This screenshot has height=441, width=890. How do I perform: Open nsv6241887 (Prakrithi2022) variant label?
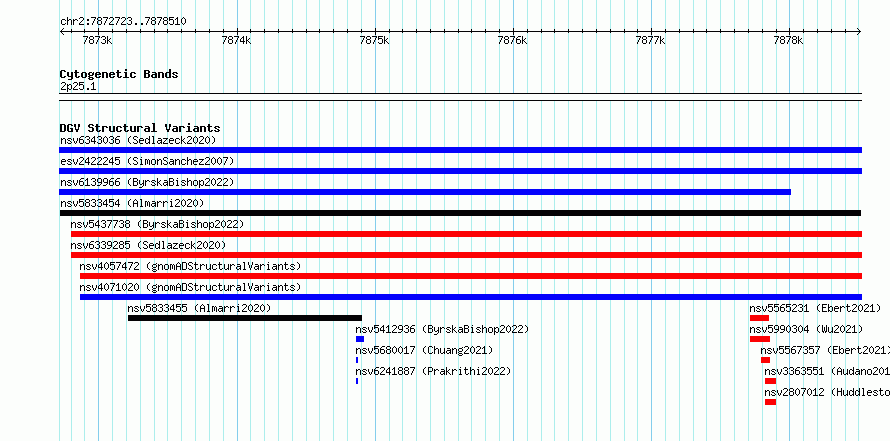pyautogui.click(x=433, y=371)
